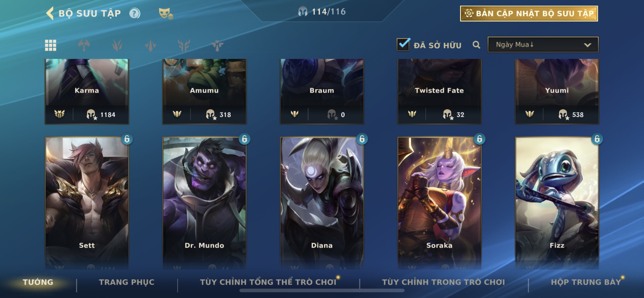The height and width of the screenshot is (298, 644).
Task: Open the champion search magnifier
Action: (476, 45)
